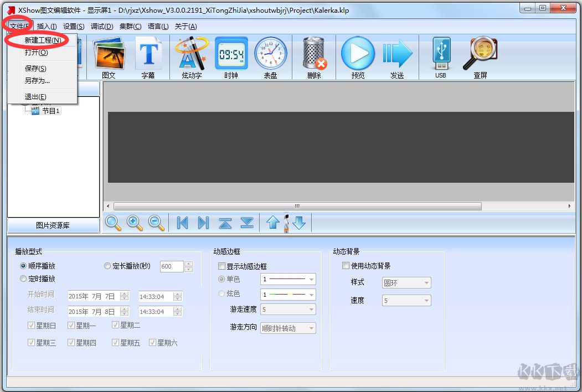Open the 样式 style dropdown showing 圆环
Image resolution: width=582 pixels, height=392 pixels.
[406, 283]
